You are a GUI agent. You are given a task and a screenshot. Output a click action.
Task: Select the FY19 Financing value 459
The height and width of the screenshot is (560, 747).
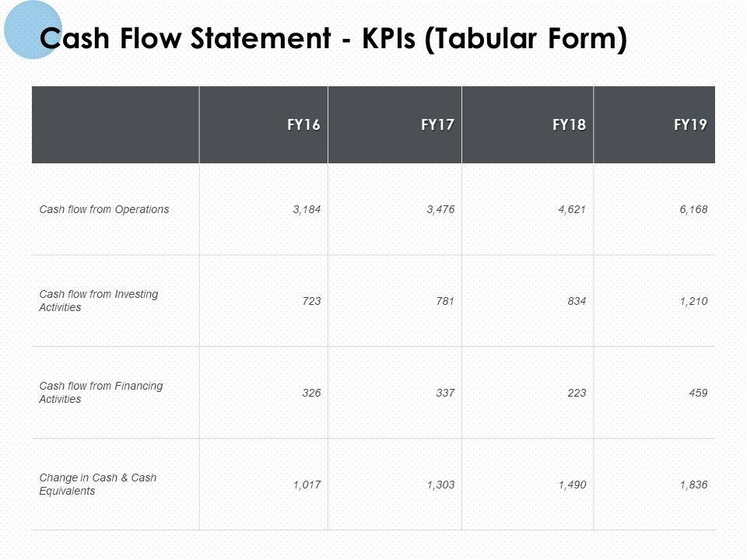(698, 393)
